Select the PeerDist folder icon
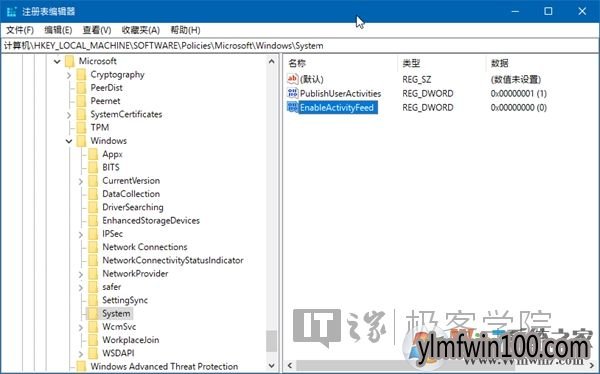600x374 pixels. (x=81, y=88)
